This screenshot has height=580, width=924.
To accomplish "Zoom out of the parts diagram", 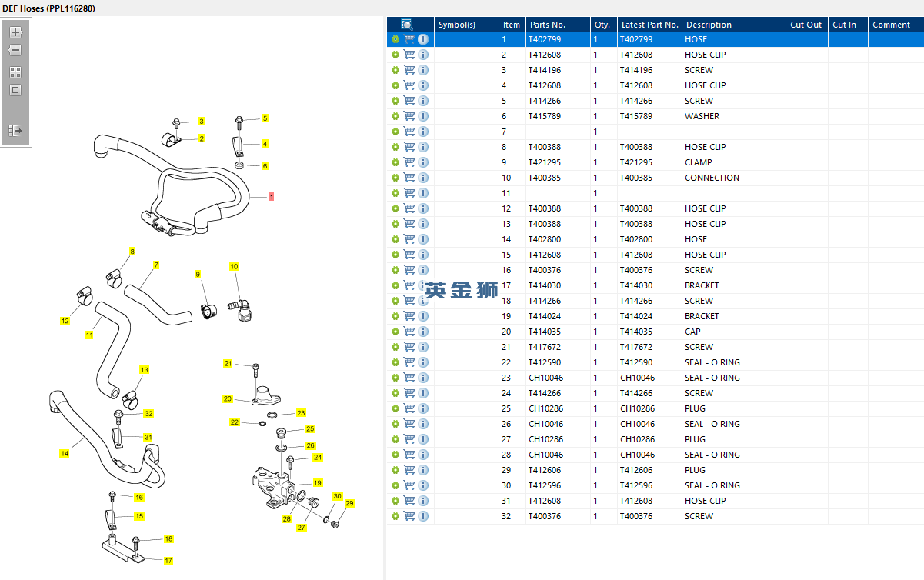I will click(x=15, y=50).
